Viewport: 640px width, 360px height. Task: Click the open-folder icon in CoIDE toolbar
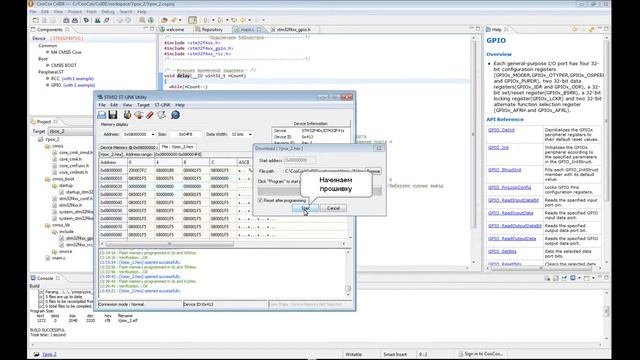pos(164,20)
